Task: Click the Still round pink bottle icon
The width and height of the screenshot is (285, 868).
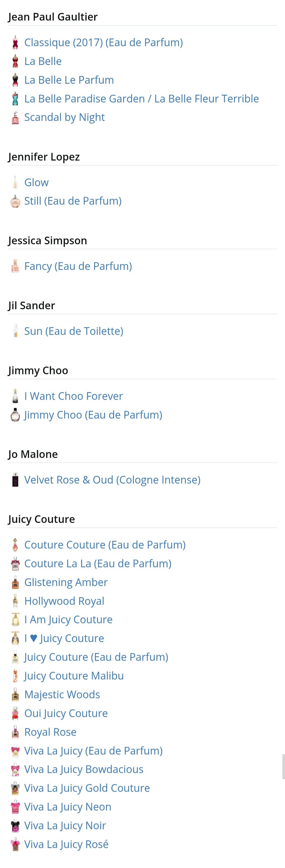Action: coord(15,201)
